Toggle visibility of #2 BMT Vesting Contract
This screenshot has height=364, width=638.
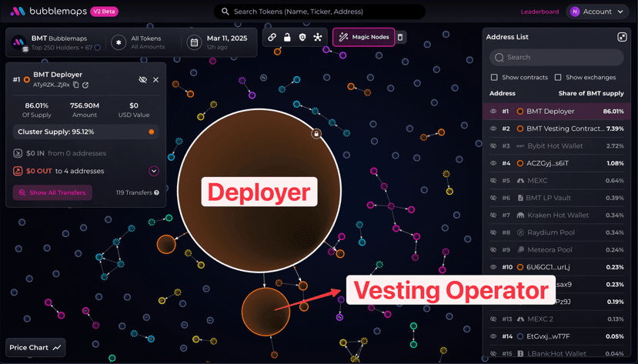[x=493, y=129]
